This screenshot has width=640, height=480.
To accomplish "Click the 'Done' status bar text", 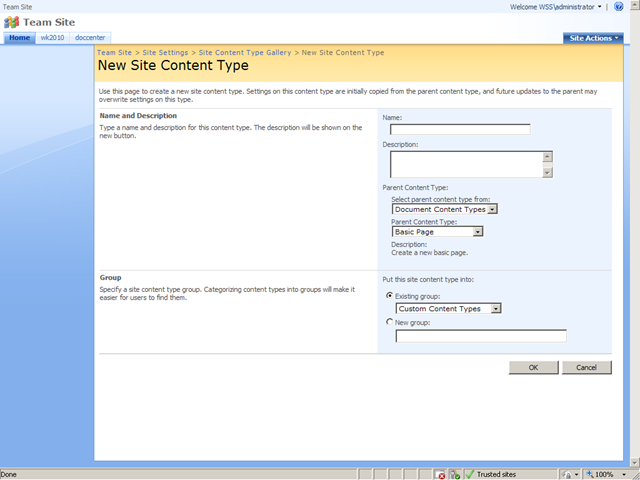I will pos(9,474).
